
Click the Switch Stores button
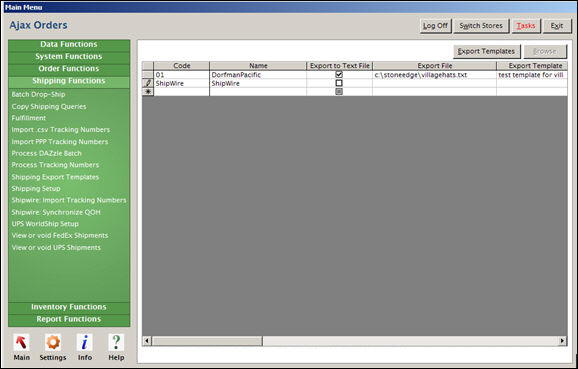click(x=481, y=26)
